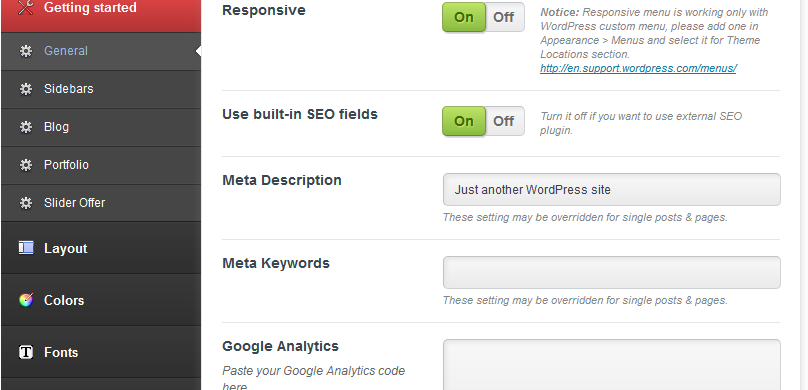The image size is (808, 390).
Task: Click the Meta Keywords input field
Action: coord(612,273)
